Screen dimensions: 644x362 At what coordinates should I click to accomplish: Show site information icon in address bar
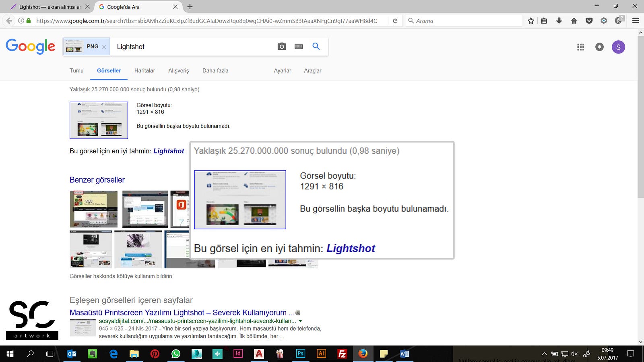(x=21, y=21)
